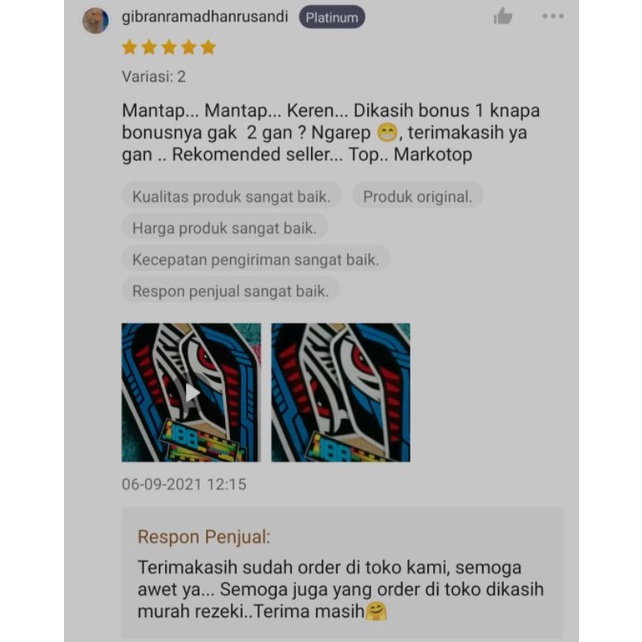Click the fifth gold rating star
This screenshot has width=642, height=642.
point(208,47)
